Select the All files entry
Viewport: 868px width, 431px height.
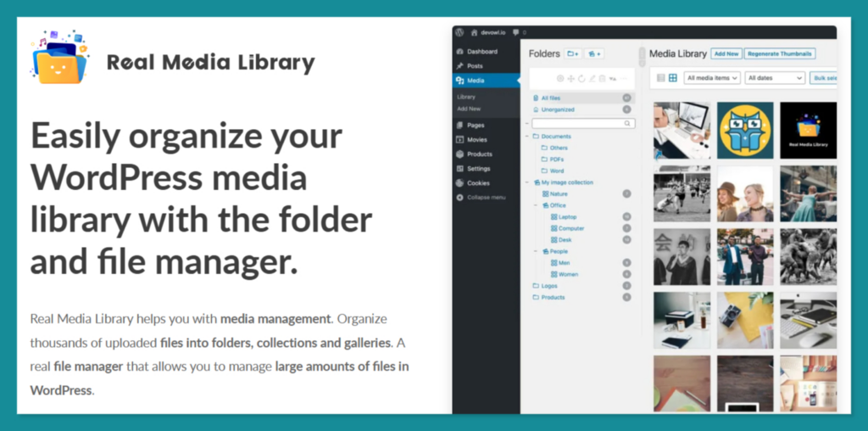click(x=581, y=98)
